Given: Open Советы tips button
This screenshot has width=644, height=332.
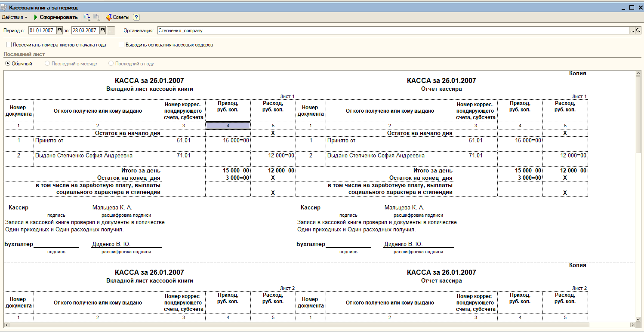Looking at the screenshot, I should tap(117, 17).
